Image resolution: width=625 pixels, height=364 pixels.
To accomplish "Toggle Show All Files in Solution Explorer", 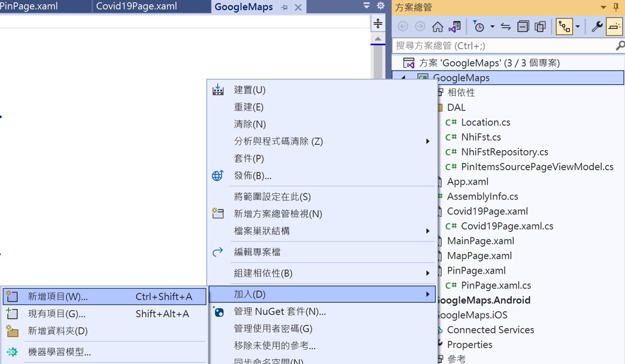I will click(540, 27).
